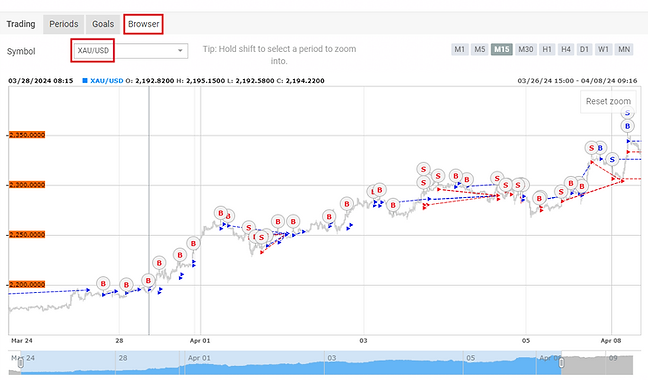This screenshot has width=648, height=380.
Task: Click the 03/28/2024 08:15 timestamp
Action: pyautogui.click(x=40, y=81)
